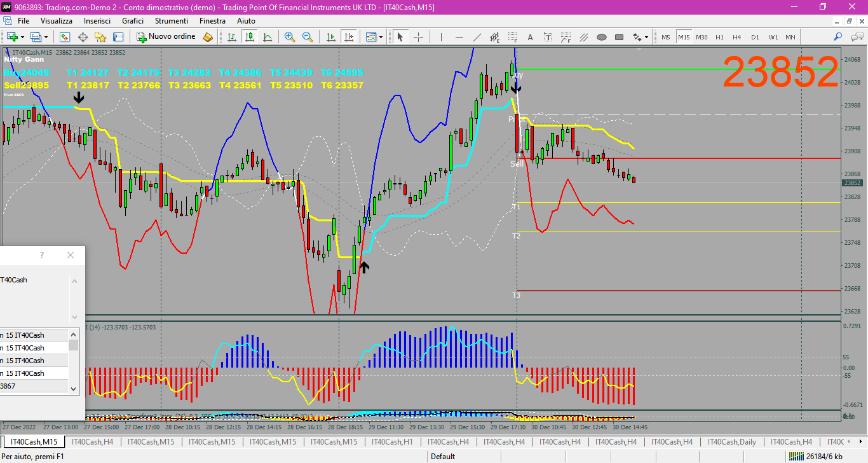Select the 3867 row in dialog list
The width and height of the screenshot is (868, 463).
point(34,386)
